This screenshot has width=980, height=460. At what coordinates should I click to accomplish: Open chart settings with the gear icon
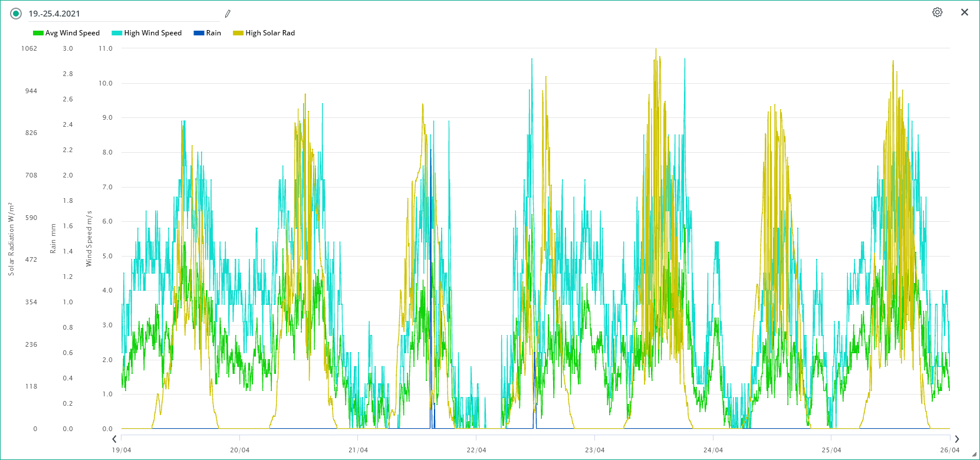click(937, 12)
